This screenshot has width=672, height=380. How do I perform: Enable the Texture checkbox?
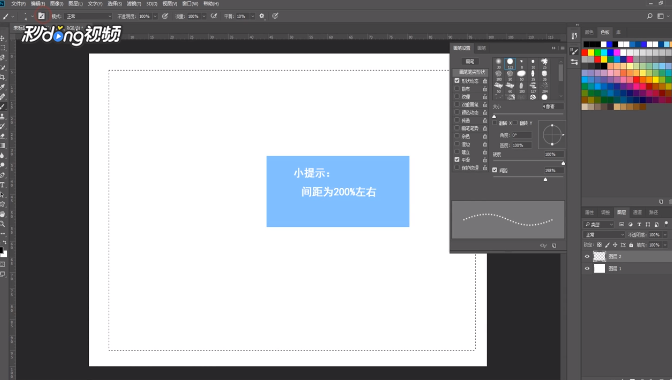[457, 96]
